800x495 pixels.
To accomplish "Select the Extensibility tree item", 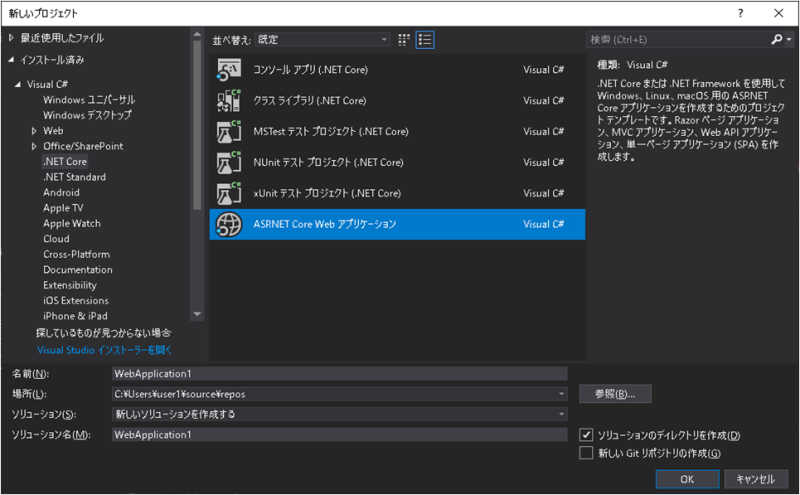I will click(69, 285).
